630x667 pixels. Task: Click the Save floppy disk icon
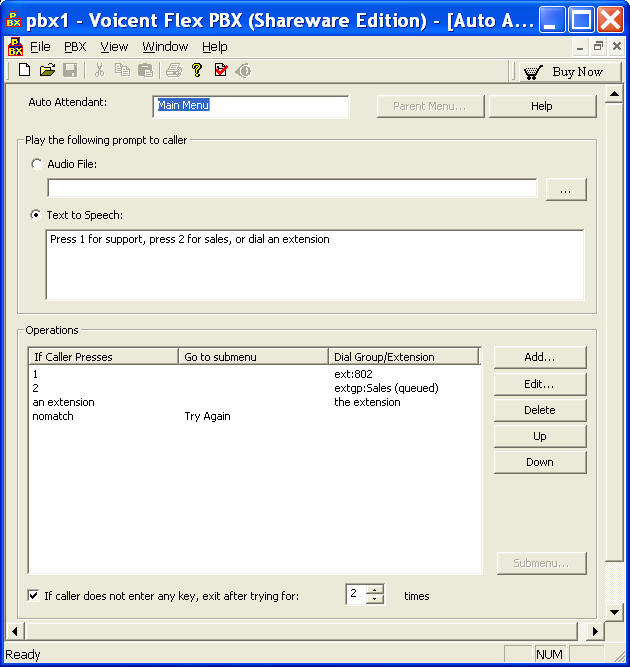[x=70, y=70]
